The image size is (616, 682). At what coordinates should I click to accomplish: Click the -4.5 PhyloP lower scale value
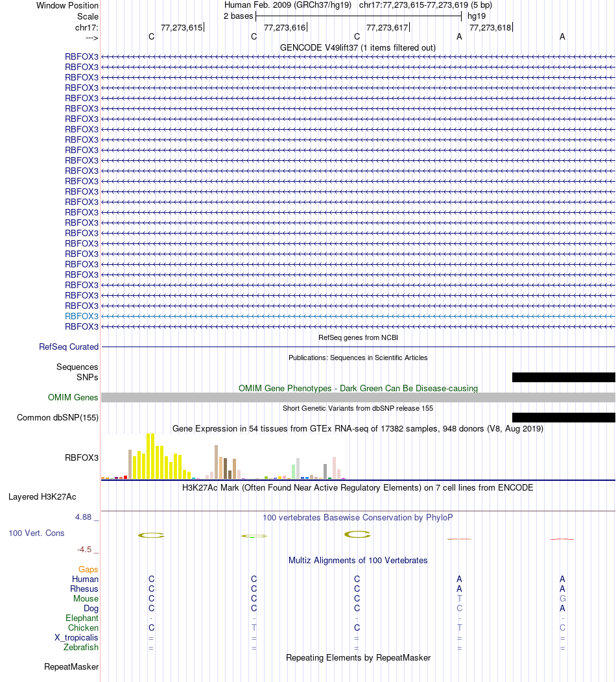tap(84, 550)
